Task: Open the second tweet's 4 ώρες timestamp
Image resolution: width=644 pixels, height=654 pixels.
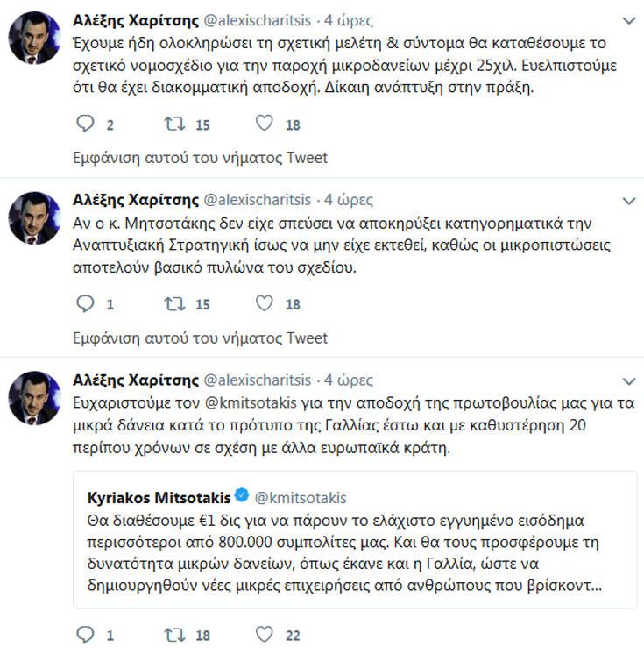Action: point(350,201)
